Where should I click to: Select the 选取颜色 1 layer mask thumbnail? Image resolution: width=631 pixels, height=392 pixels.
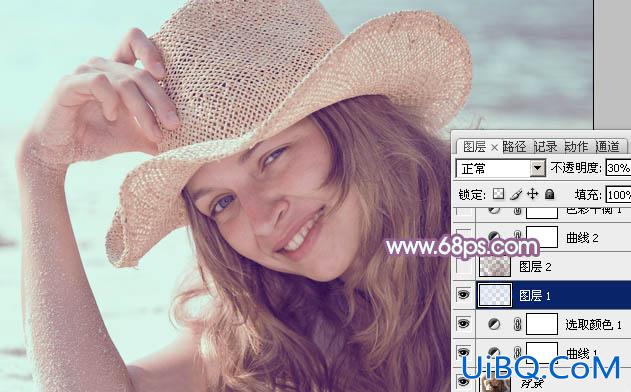(x=542, y=324)
